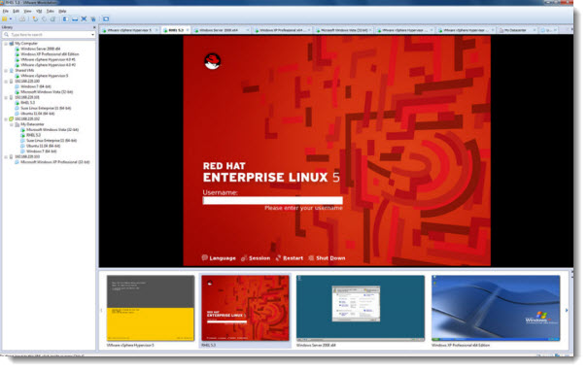Click Session on the RHEL login screen
This screenshot has width=588, height=371.
[x=256, y=258]
